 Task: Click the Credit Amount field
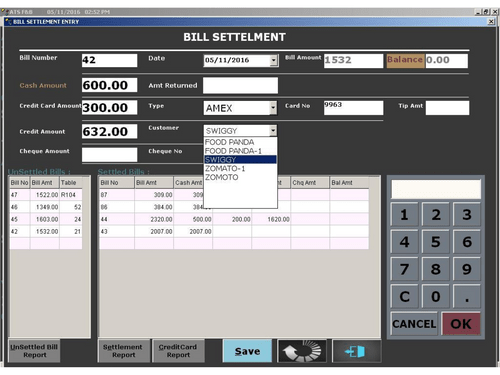109,131
